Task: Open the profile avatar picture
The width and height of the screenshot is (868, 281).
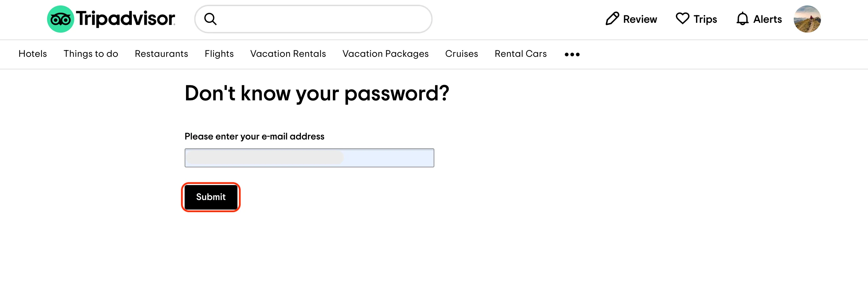Action: [807, 19]
